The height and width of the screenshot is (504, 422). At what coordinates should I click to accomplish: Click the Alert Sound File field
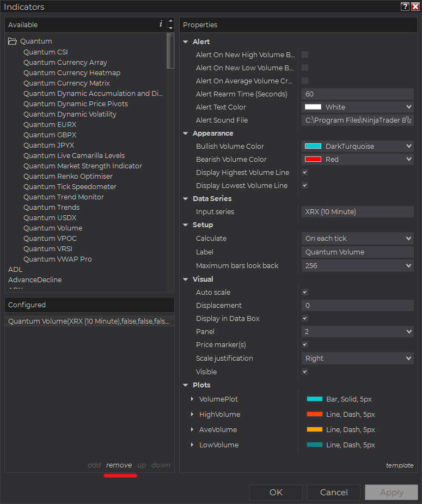click(x=357, y=120)
